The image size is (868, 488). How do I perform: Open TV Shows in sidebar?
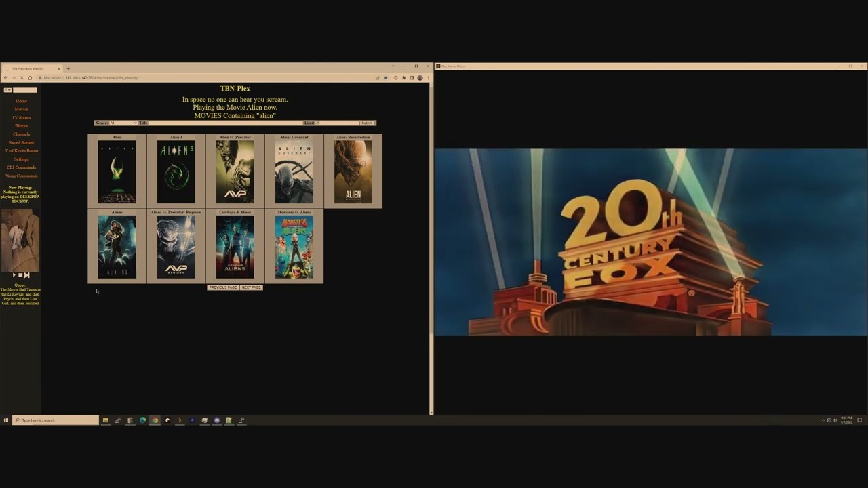pos(21,117)
